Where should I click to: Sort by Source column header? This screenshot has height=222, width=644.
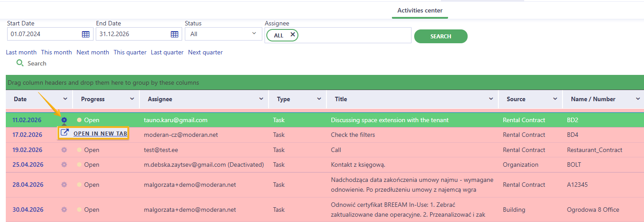[x=516, y=99]
